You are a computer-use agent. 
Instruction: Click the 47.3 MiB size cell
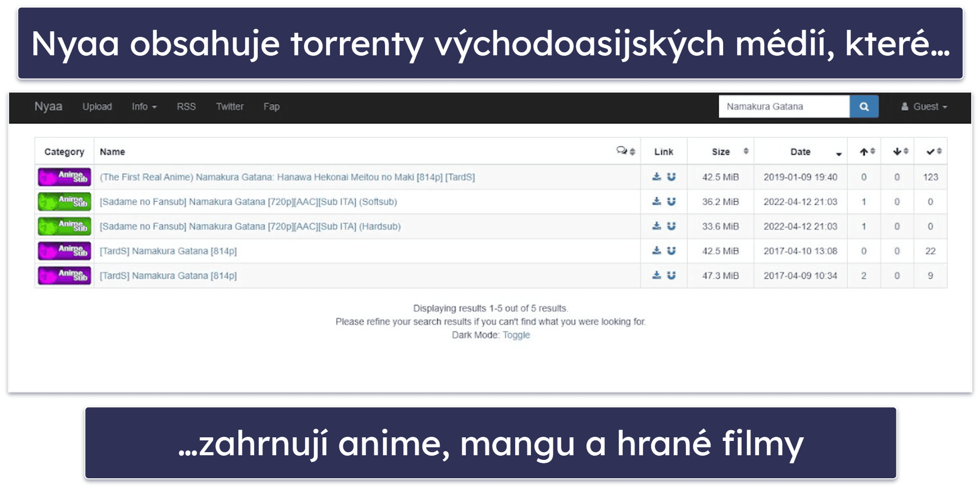click(721, 276)
